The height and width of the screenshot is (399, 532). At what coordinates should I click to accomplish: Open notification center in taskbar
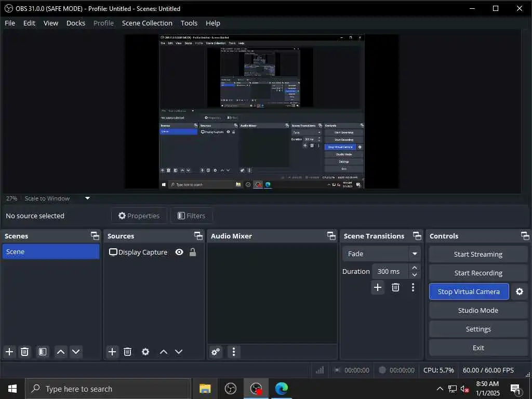[x=516, y=389]
